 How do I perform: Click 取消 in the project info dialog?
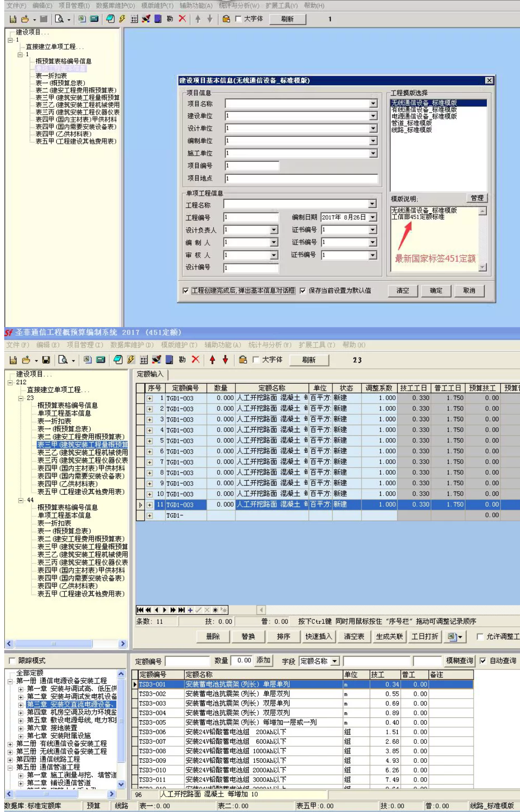(469, 291)
